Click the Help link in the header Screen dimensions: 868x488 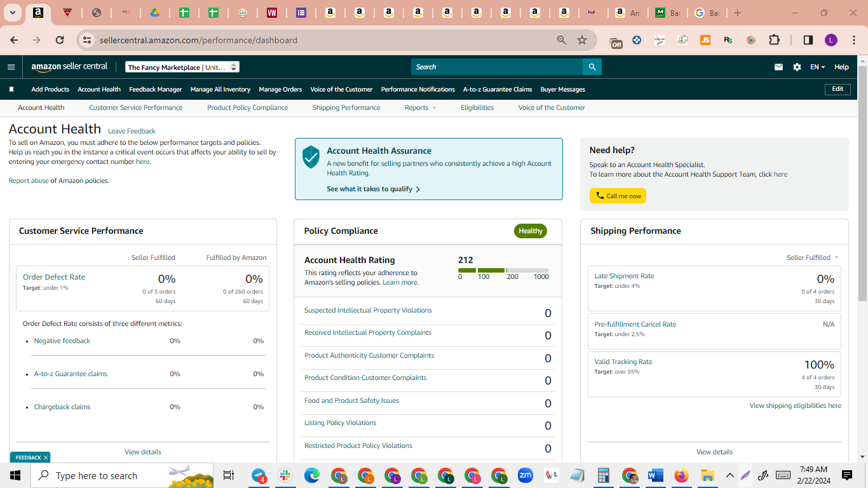tap(841, 67)
